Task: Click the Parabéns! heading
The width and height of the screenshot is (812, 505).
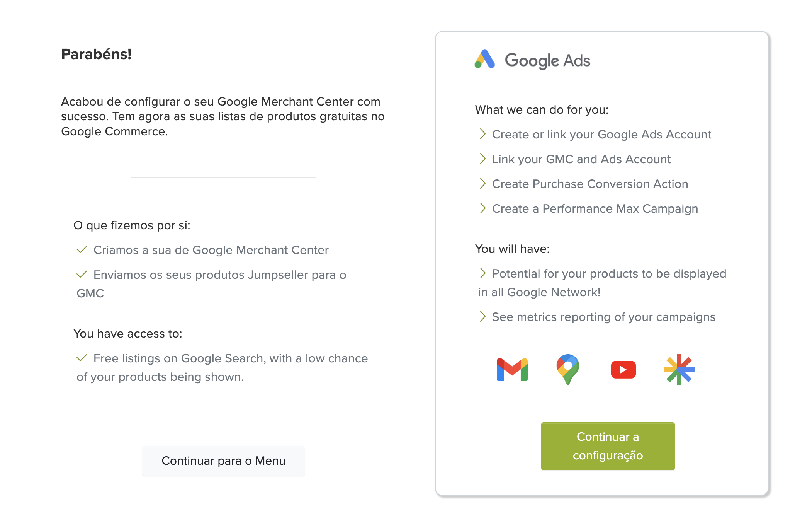Action: coord(96,54)
